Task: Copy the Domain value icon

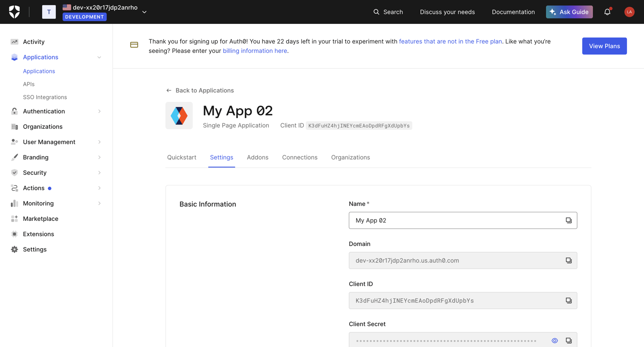Action: 569,260
